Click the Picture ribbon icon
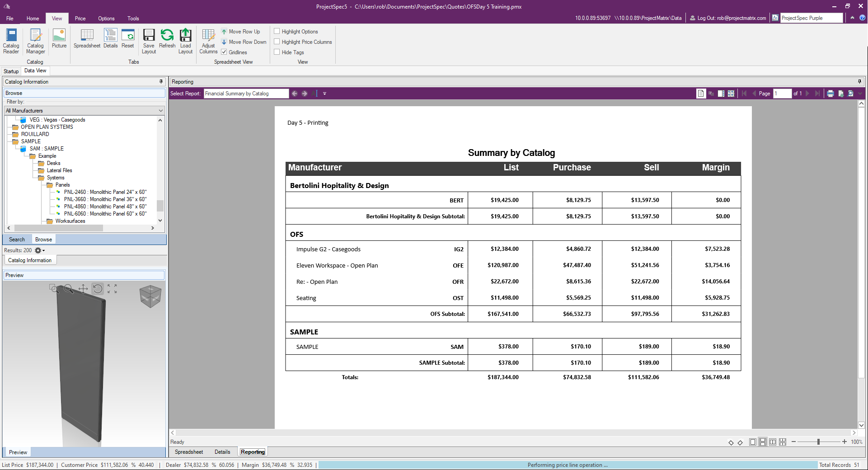868x470 pixels. 59,38
